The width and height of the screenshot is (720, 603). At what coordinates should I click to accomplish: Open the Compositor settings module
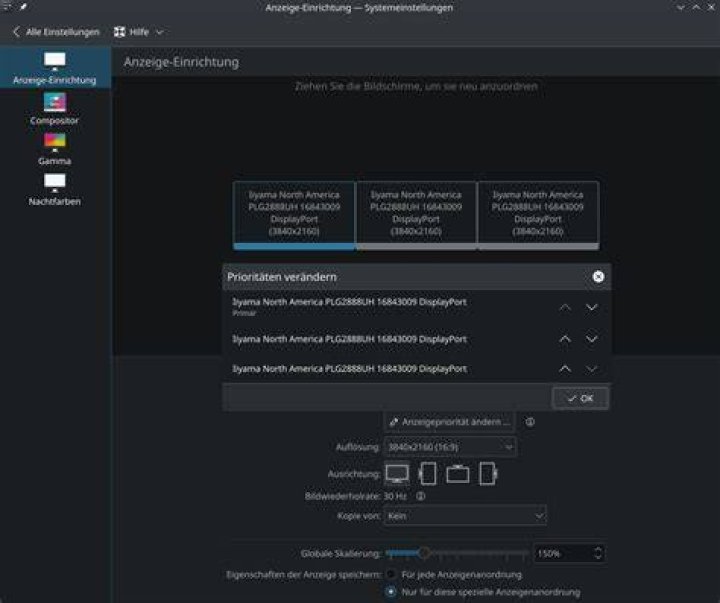tap(55, 109)
